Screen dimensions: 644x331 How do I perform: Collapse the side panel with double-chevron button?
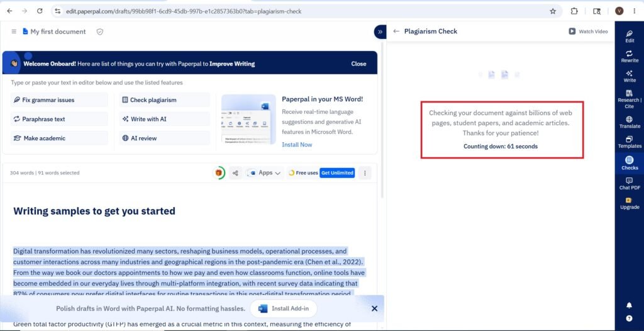(x=380, y=31)
